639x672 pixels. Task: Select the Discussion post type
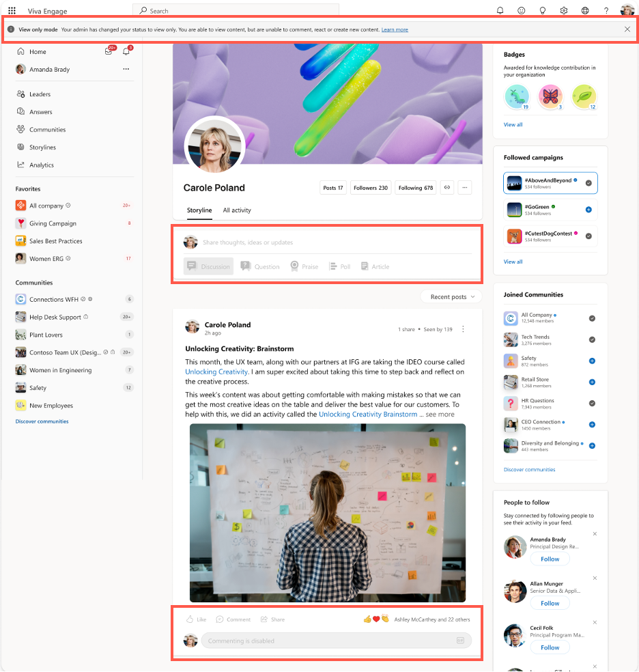(x=209, y=266)
